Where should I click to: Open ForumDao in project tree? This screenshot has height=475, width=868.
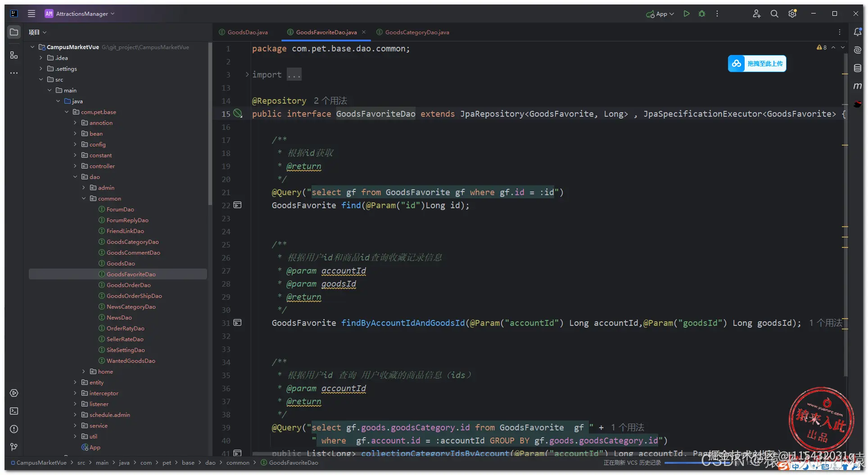[120, 209]
